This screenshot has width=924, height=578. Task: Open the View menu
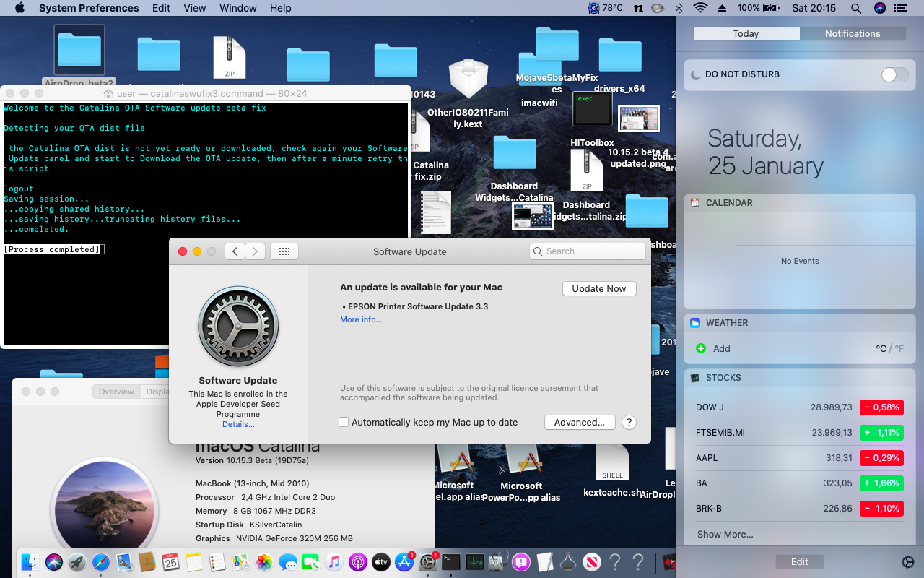[x=195, y=8]
